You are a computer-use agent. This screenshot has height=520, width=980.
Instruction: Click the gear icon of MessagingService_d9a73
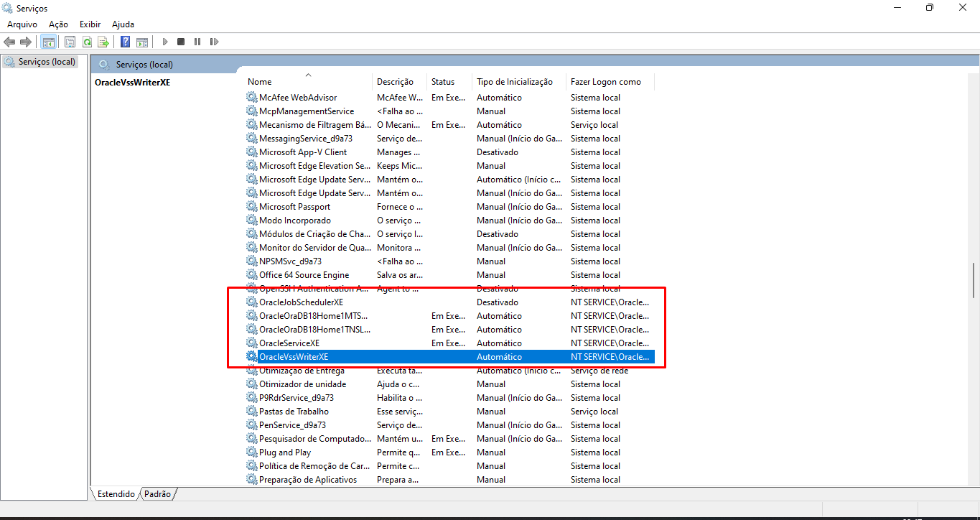click(x=251, y=139)
